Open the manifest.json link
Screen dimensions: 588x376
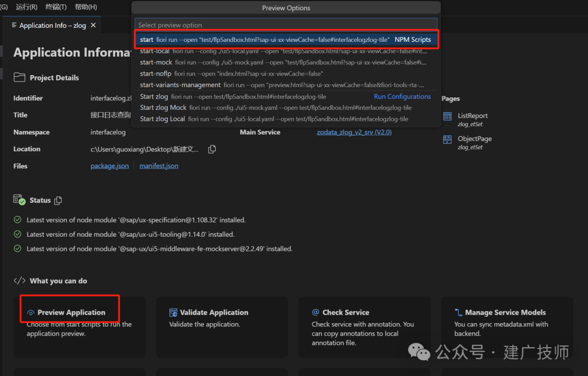159,166
